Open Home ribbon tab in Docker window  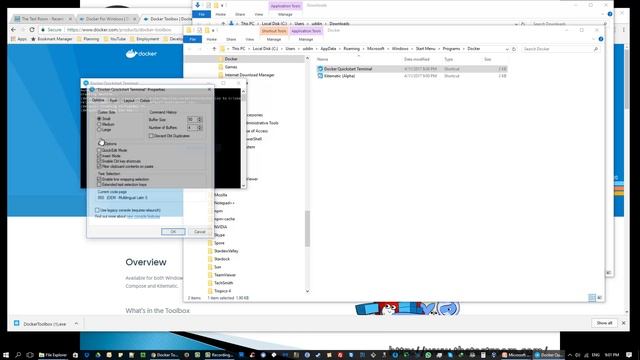pos(211,39)
